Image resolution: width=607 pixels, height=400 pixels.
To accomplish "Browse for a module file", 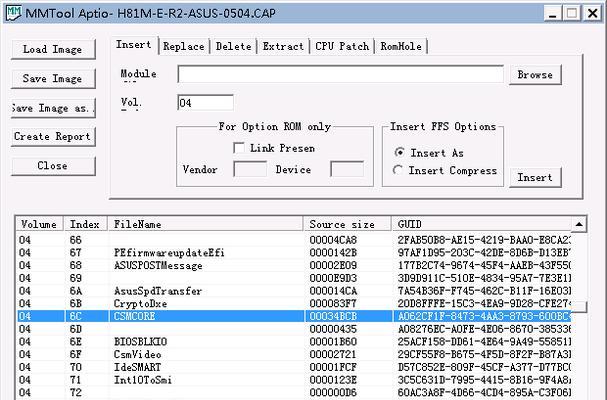I will pos(535,75).
